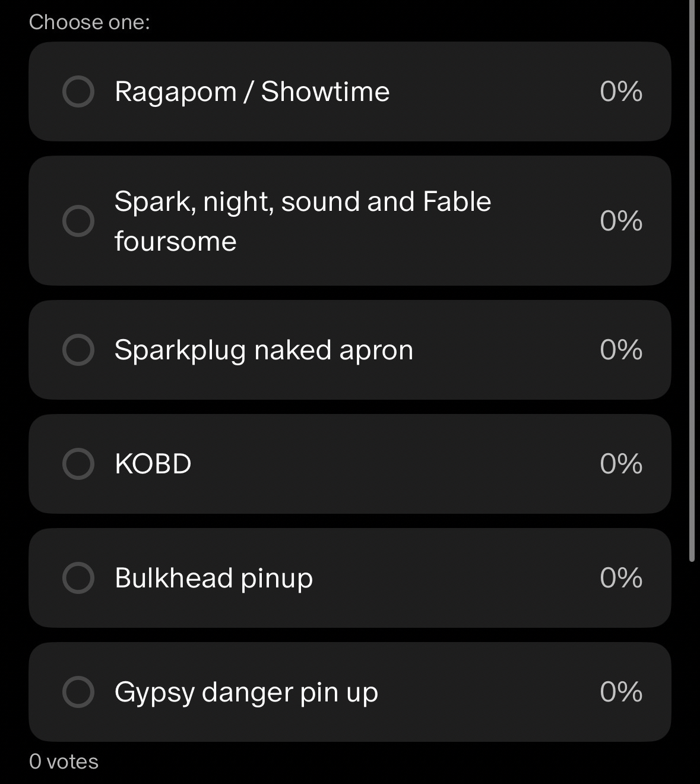Pick the Sparkplug naked apron radio button
Screen dimensions: 700x784
pos(78,349)
